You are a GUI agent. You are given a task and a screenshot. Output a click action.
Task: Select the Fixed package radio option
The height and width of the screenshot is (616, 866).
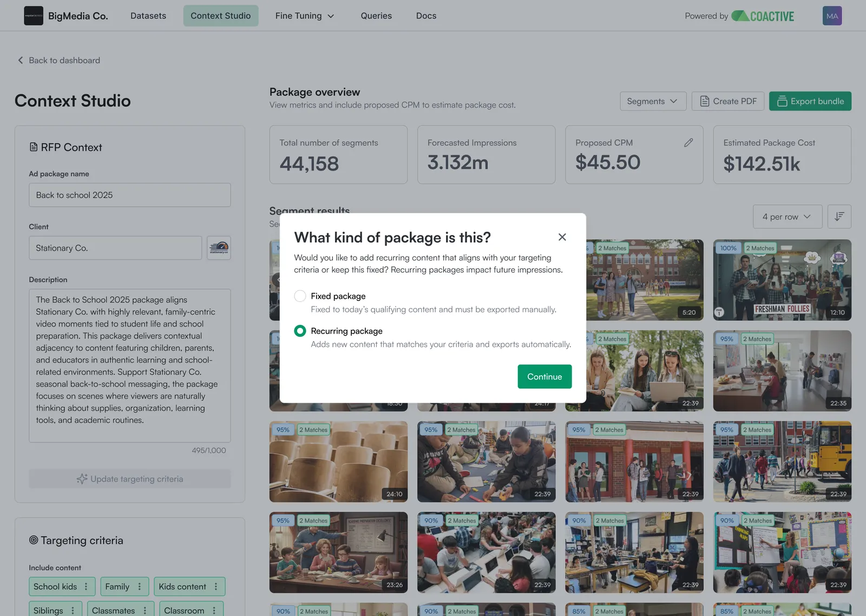pyautogui.click(x=300, y=296)
